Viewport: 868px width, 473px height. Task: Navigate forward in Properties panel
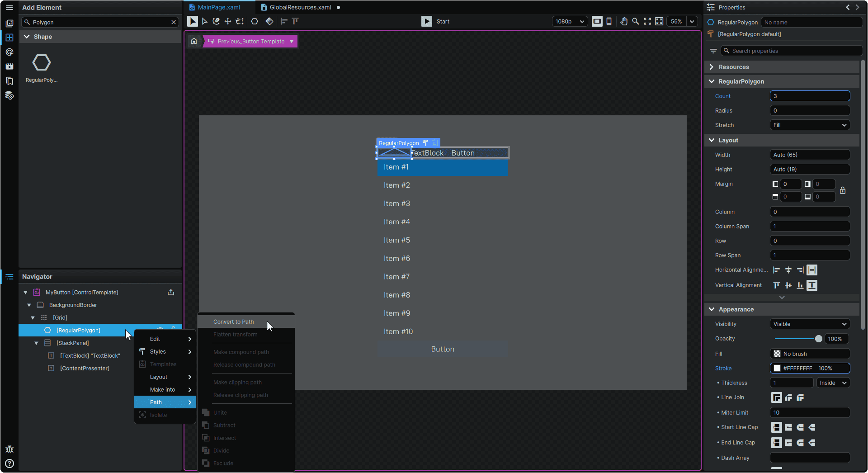click(x=858, y=7)
